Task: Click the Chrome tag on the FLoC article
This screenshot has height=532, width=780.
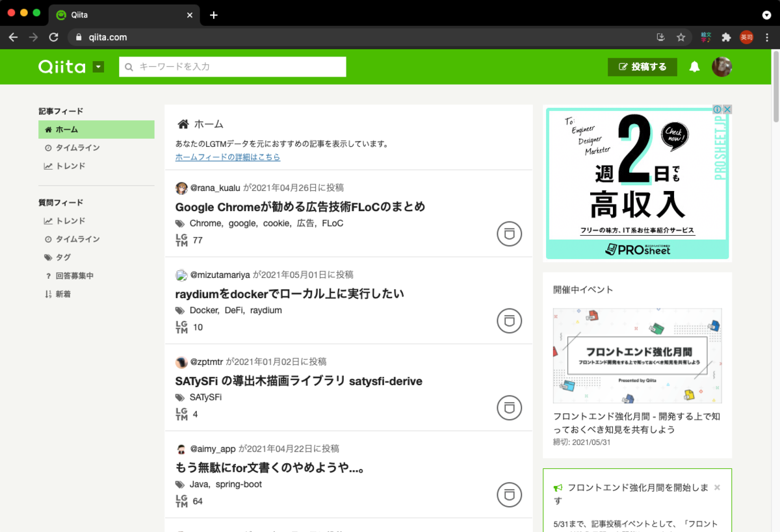Action: [x=205, y=223]
